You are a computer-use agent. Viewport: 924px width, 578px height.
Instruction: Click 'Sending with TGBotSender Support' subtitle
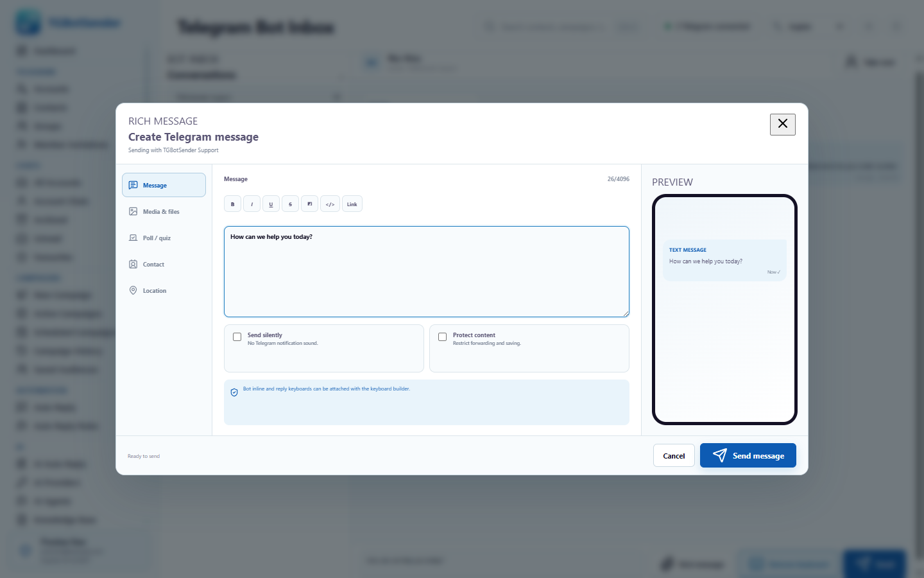[x=173, y=150]
